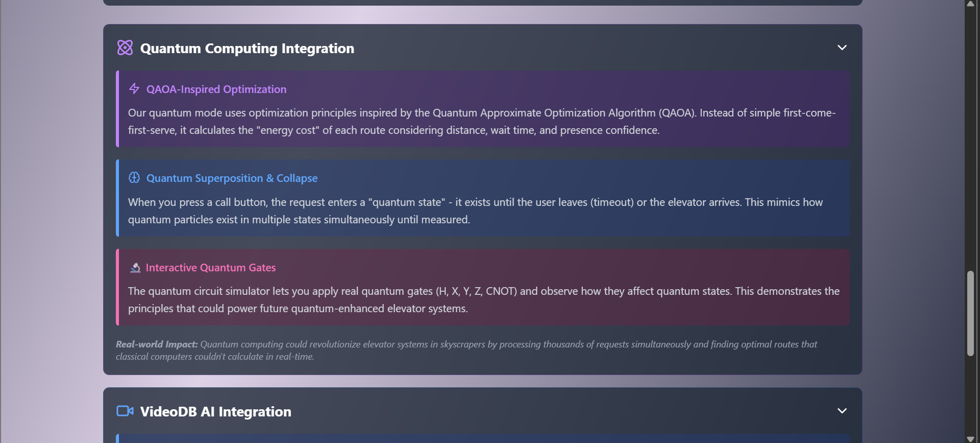Click the atom icon beside Quantum Computing Integration
This screenshot has width=980, height=443.
click(125, 48)
